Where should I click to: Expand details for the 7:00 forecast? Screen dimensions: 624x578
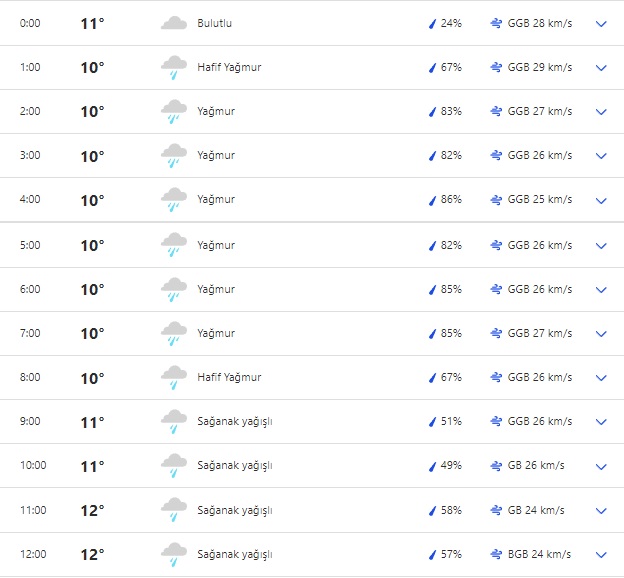point(601,333)
